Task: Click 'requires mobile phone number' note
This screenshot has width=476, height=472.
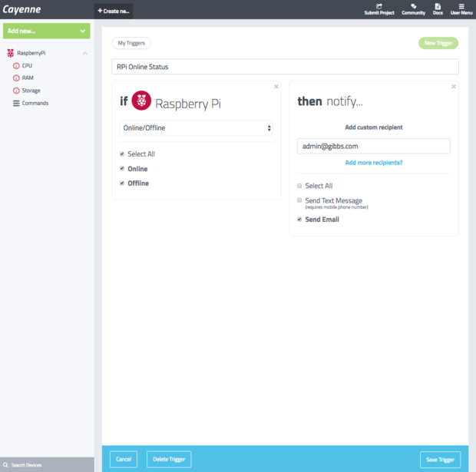Action: click(337, 207)
